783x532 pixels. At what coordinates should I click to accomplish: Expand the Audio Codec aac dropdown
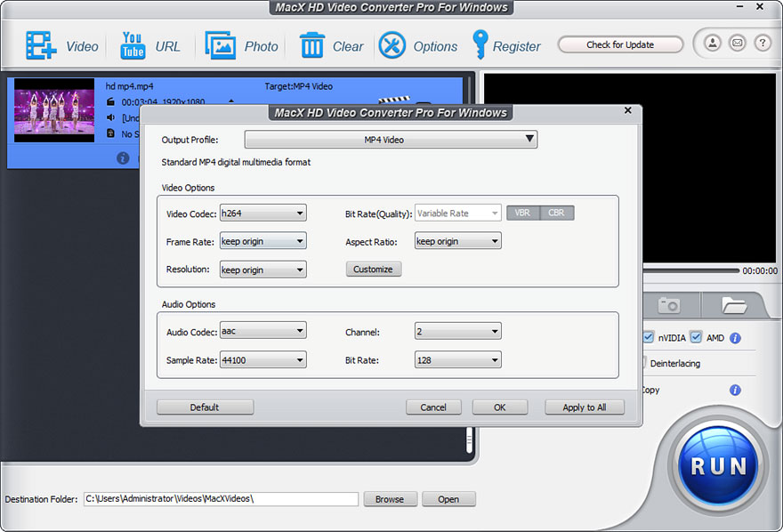tap(262, 331)
